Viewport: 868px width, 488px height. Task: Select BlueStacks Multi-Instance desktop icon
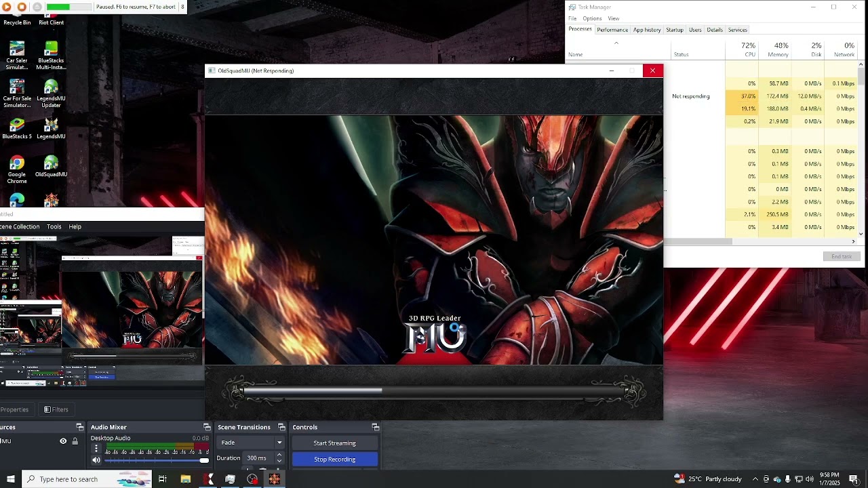coord(51,56)
